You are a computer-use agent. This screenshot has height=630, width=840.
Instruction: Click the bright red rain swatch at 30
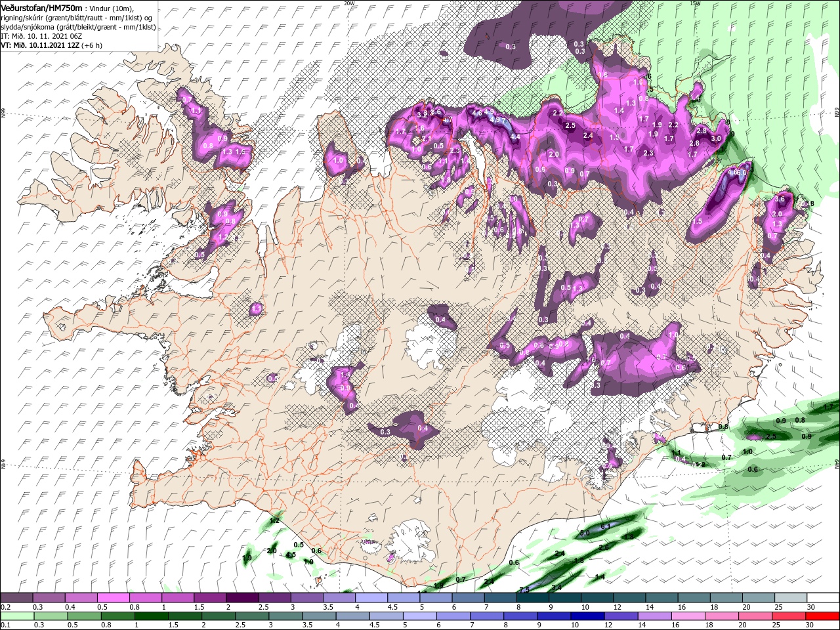pyautogui.click(x=822, y=616)
